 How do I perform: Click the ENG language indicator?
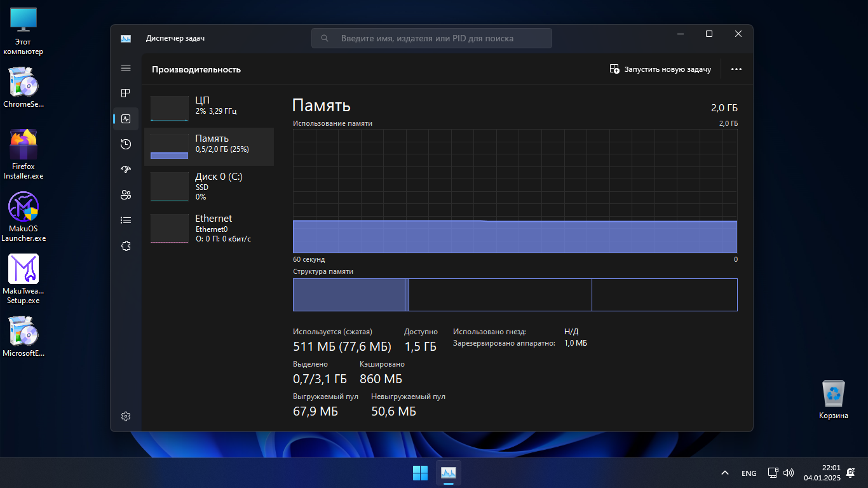[749, 473]
